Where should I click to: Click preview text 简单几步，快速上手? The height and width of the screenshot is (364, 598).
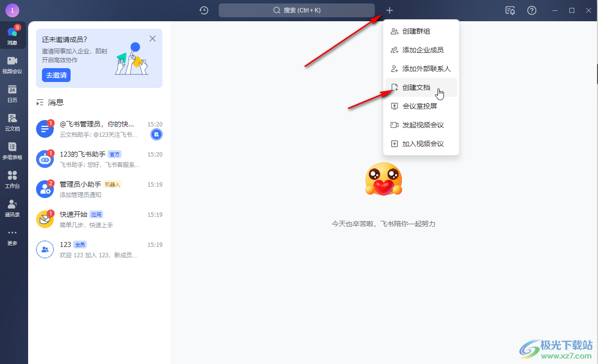click(86, 225)
